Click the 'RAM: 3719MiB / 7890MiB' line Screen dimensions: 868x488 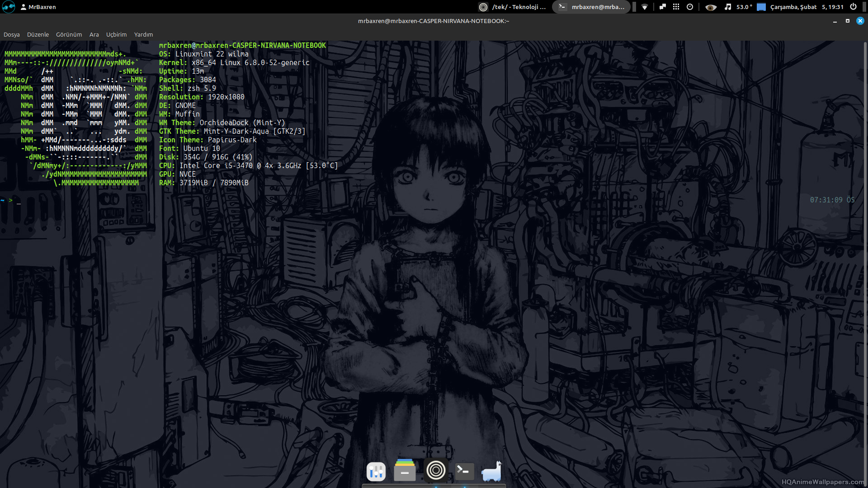pyautogui.click(x=203, y=183)
